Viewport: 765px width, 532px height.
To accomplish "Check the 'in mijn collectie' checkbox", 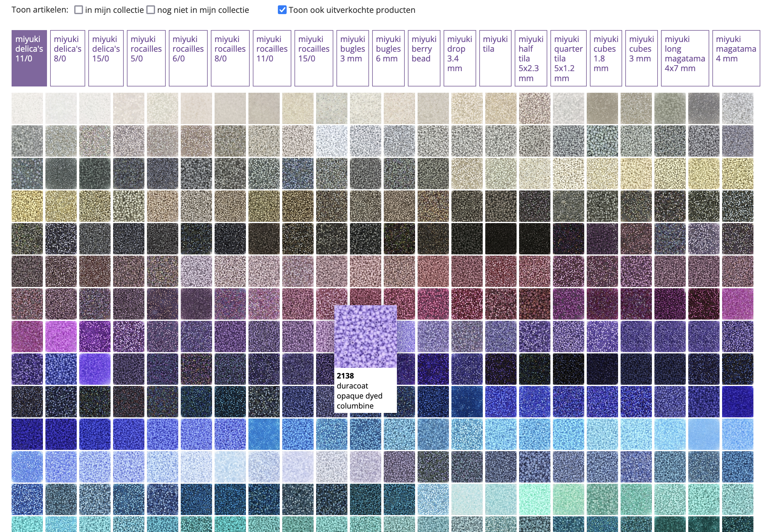I will point(79,10).
